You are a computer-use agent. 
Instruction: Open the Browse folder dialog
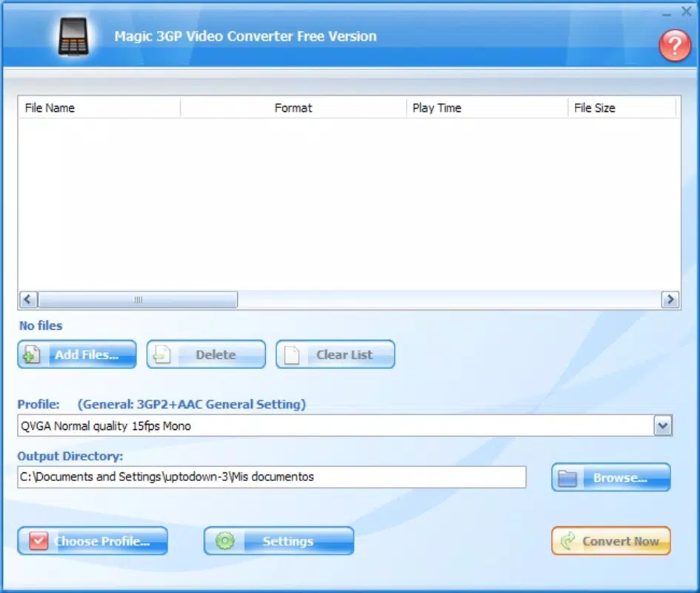tap(610, 477)
